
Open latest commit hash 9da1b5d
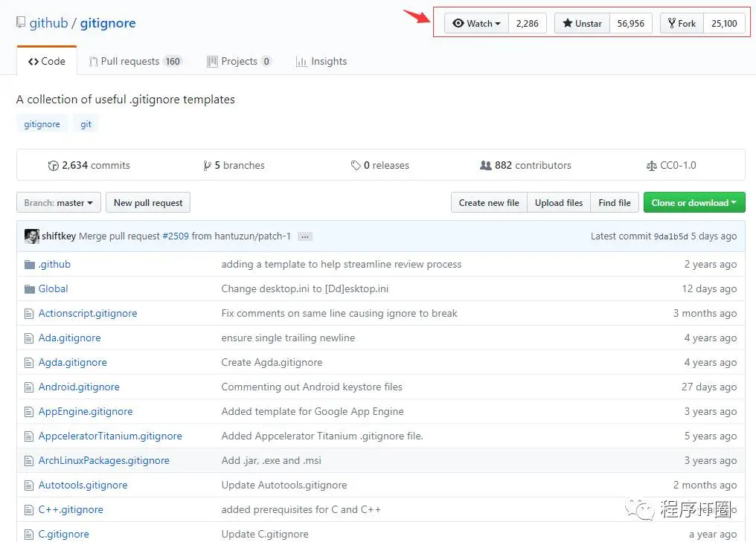pyautogui.click(x=670, y=236)
